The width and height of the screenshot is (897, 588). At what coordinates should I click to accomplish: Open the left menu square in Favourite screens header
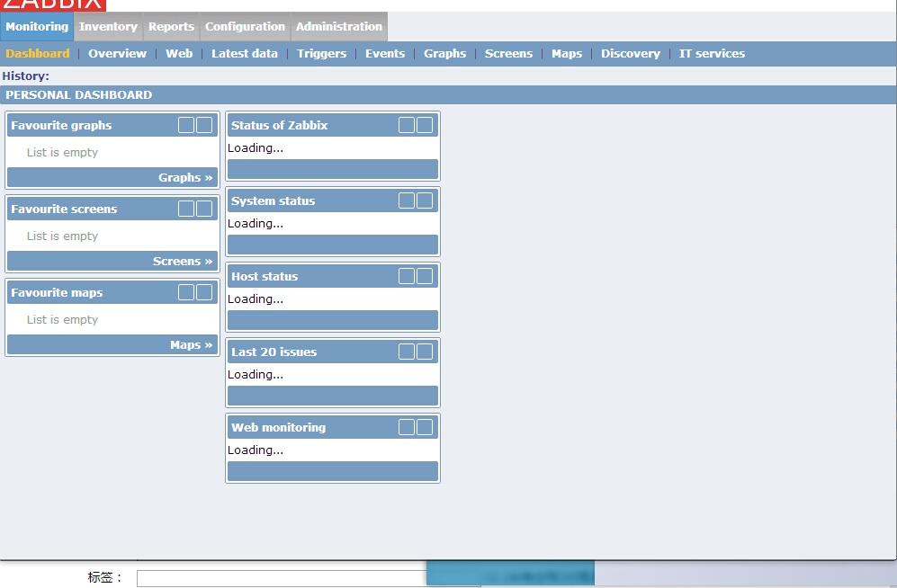[186, 209]
